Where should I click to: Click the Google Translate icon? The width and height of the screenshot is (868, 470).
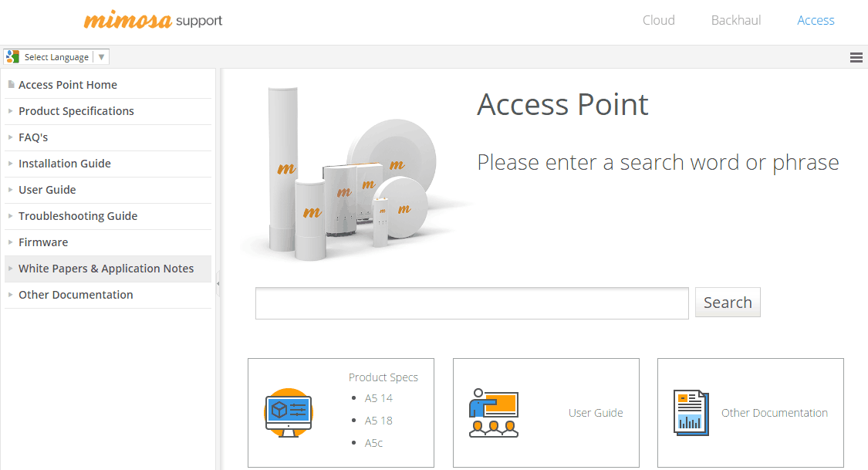(13, 56)
